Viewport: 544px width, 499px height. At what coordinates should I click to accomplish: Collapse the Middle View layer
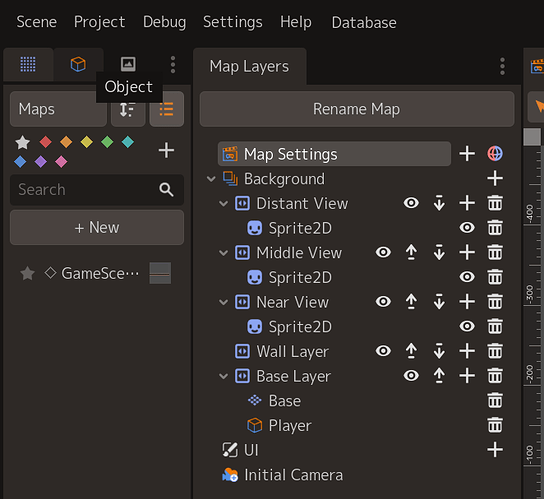point(223,253)
